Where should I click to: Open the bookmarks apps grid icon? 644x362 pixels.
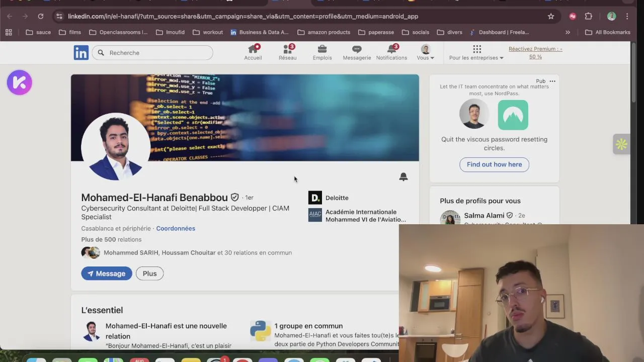[9, 32]
